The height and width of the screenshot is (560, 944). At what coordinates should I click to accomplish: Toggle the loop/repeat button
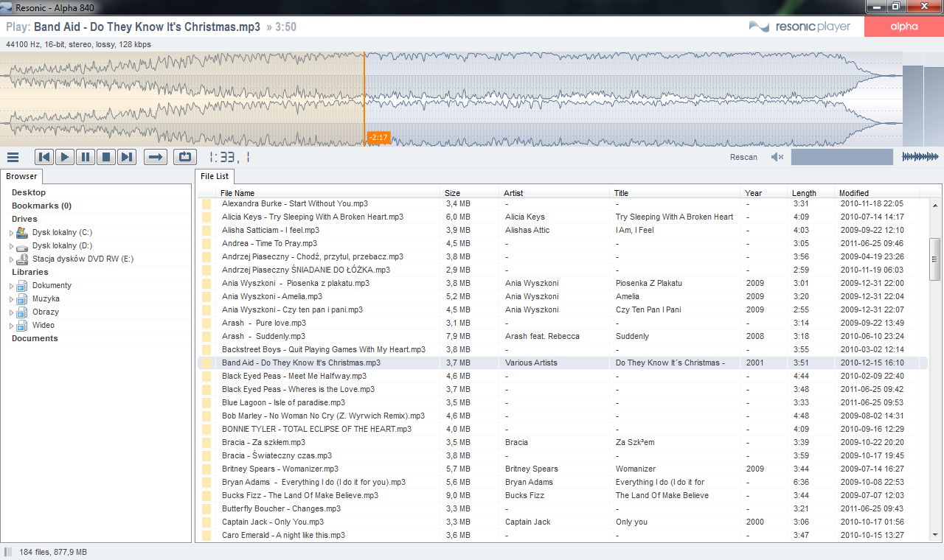click(x=185, y=157)
